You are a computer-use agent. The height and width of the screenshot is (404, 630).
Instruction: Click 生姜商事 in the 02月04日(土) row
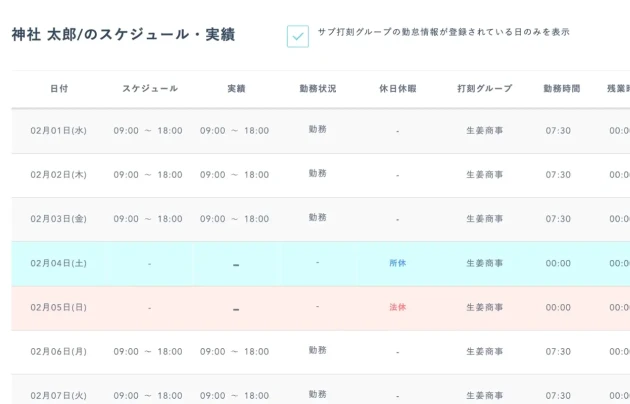tap(485, 263)
